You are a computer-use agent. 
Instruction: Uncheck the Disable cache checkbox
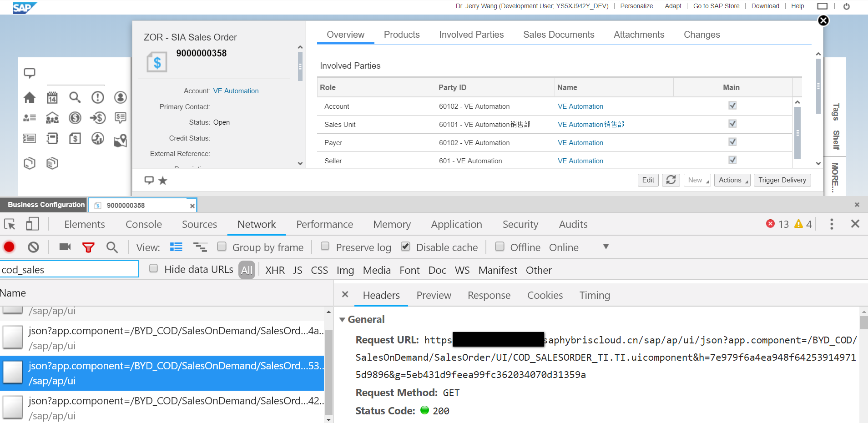pos(406,247)
